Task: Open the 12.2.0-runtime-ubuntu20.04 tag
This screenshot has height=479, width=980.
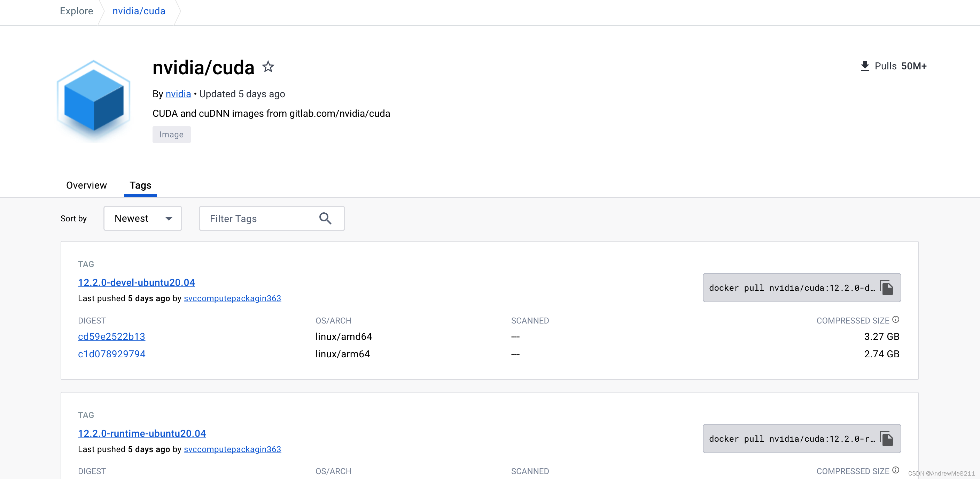Action: 142,433
